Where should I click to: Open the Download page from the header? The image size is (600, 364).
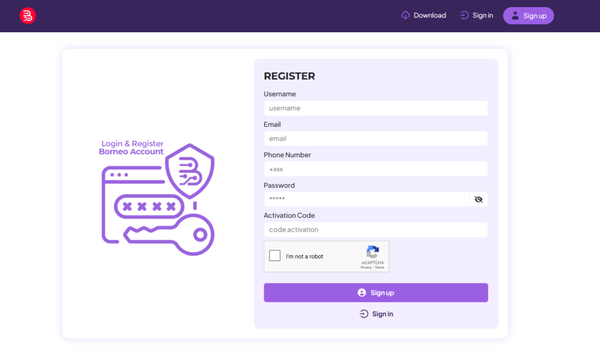(429, 16)
